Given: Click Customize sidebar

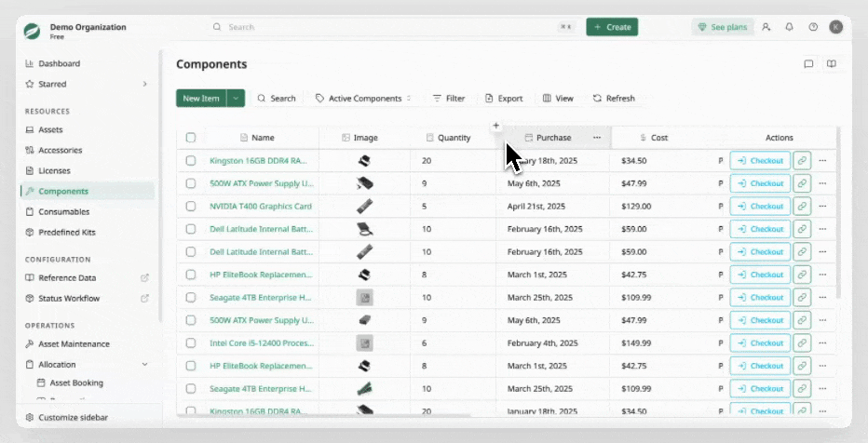Looking at the screenshot, I should point(66,418).
